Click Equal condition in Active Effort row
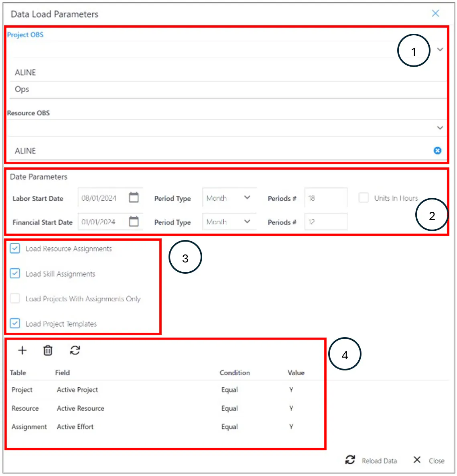The width and height of the screenshot is (457, 476). [x=230, y=427]
